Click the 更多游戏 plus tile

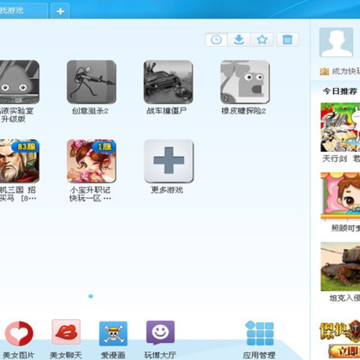(169, 161)
